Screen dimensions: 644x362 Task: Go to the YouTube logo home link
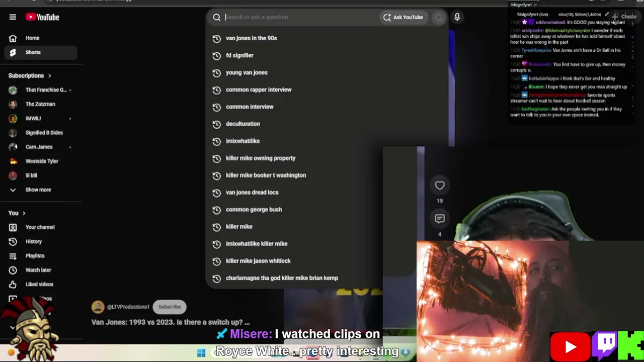point(42,17)
